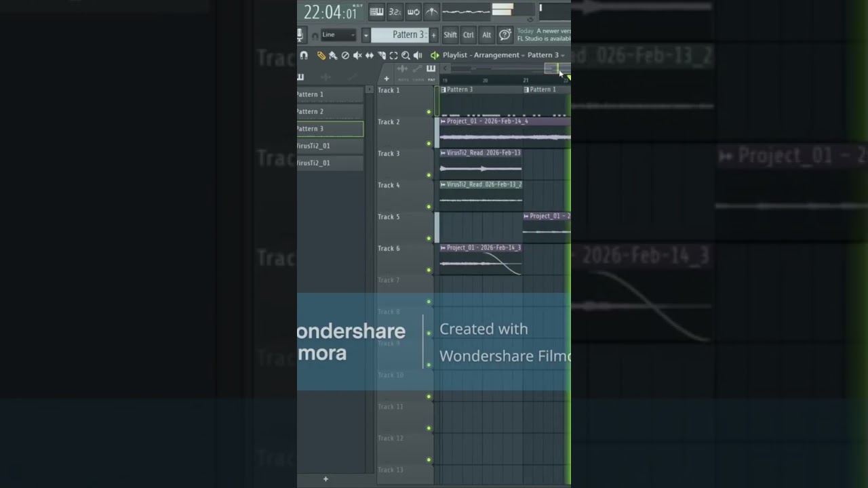868x488 pixels.
Task: Click the playlist snap magnet icon
Action: (304, 56)
